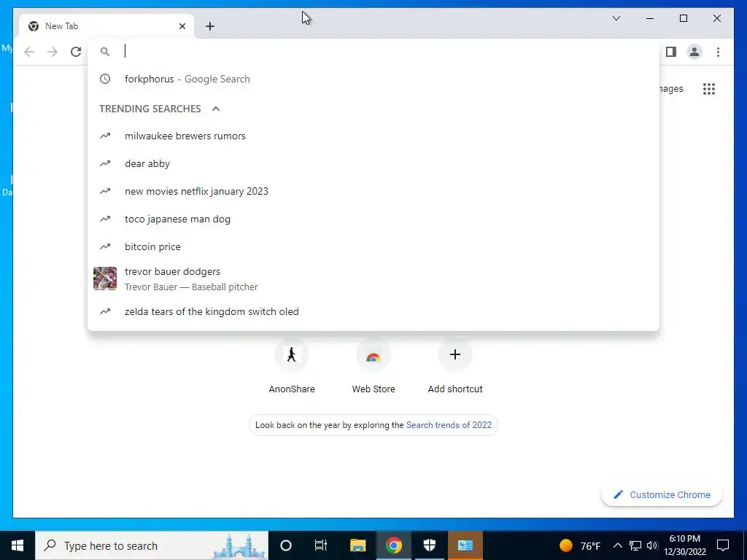Click the trending arrow beside bitcoin price

[105, 246]
